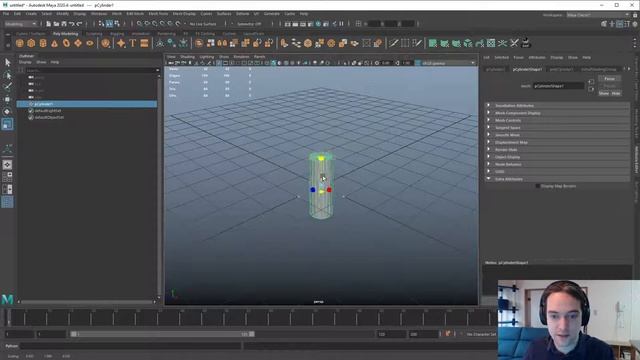
Task: Click the Hide button in Attribute Editor
Action: (x=616, y=93)
